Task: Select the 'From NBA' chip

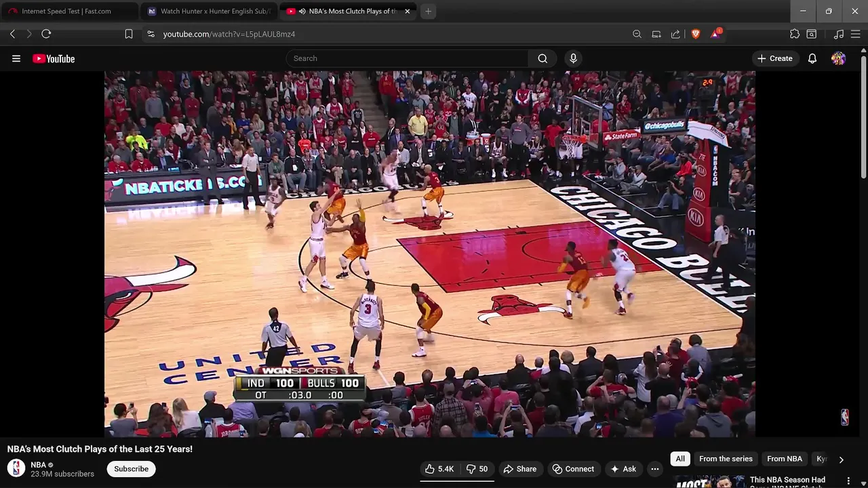Action: click(785, 459)
